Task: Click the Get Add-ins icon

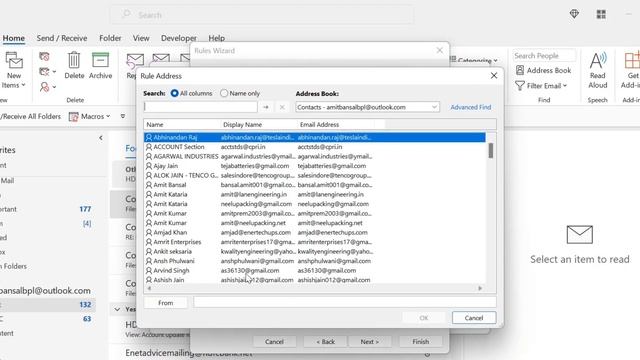Action: 631,70
